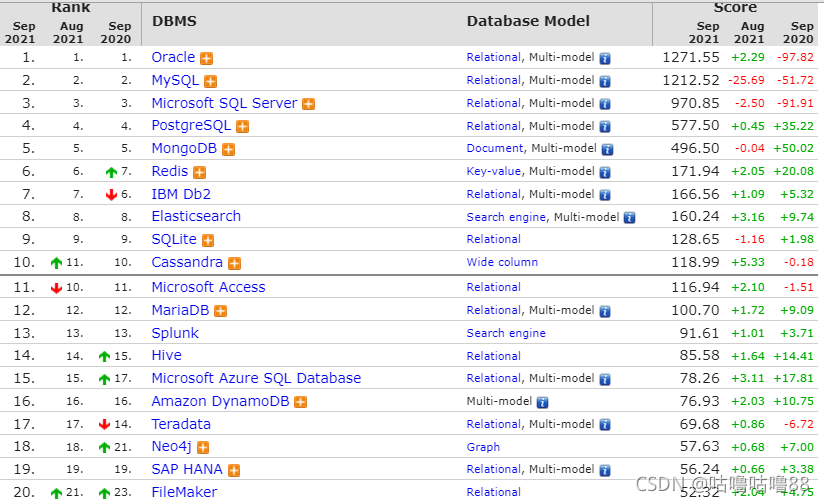The width and height of the screenshot is (824, 502).
Task: Click the orange plus icon beside Cassandra
Action: (x=234, y=264)
